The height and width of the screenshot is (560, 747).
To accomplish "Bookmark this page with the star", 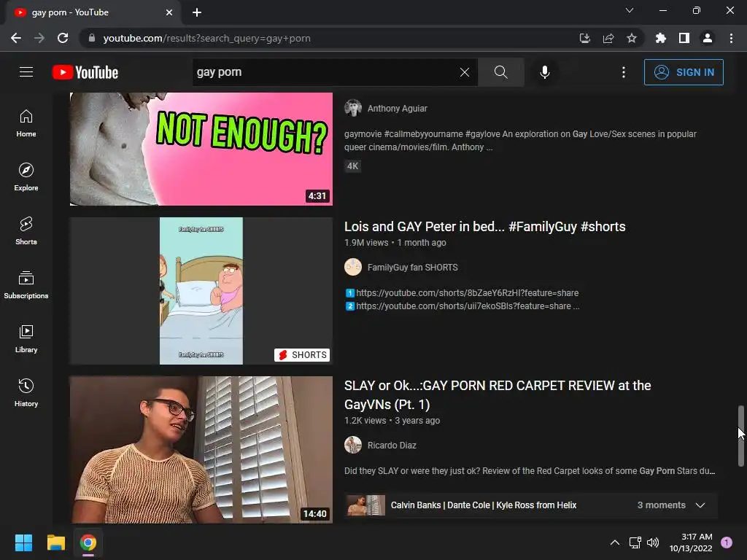I will (x=632, y=38).
